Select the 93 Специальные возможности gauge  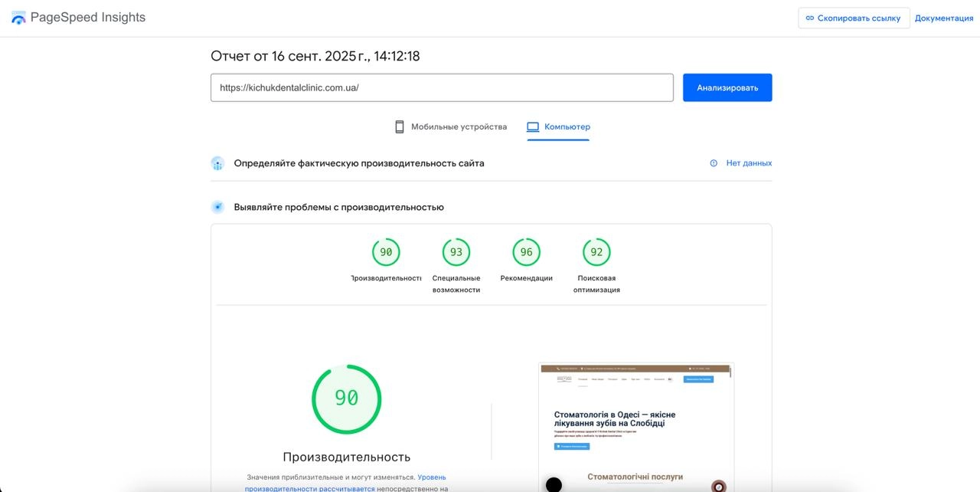point(456,252)
